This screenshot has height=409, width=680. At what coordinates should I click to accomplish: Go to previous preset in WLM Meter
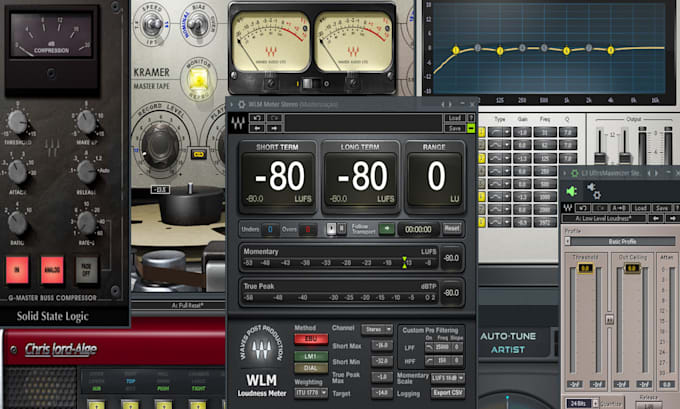click(257, 128)
